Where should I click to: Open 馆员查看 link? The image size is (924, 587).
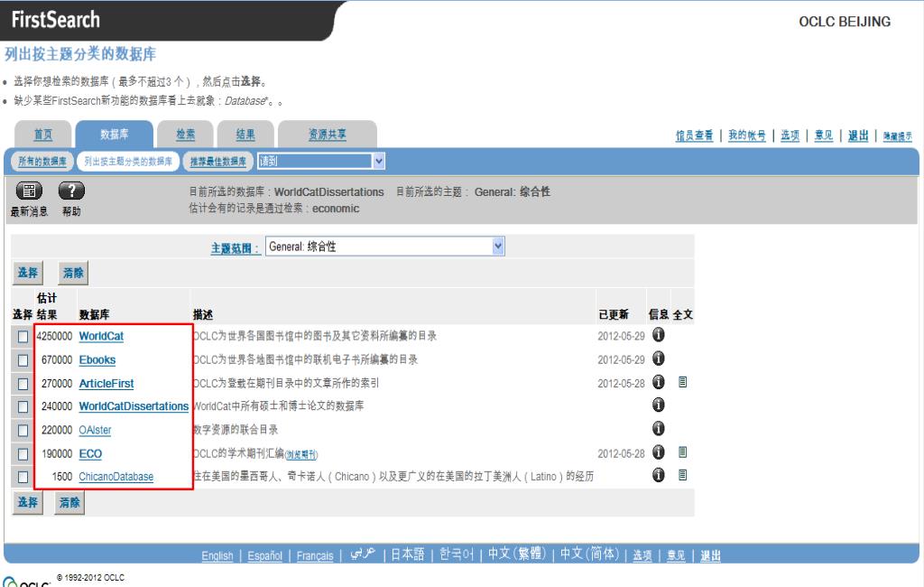[694, 135]
